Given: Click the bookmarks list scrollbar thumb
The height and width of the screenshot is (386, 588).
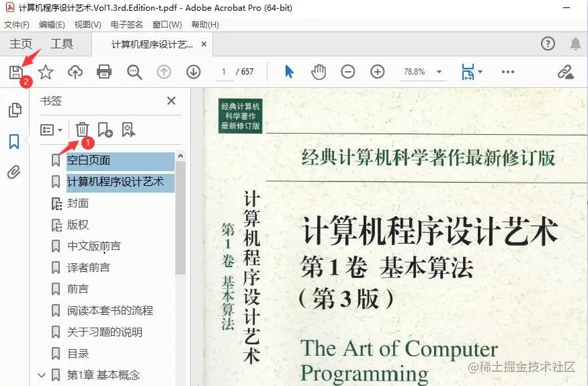Looking at the screenshot, I should coord(180,218).
